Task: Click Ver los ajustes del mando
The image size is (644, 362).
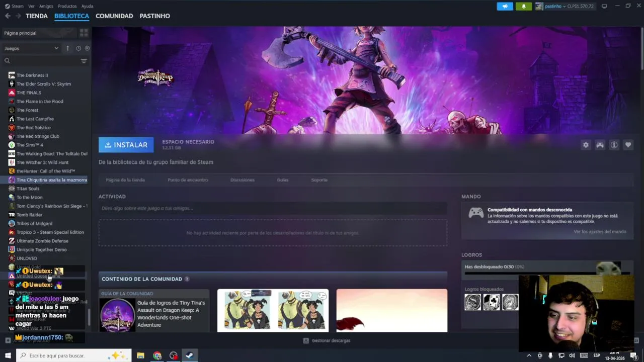Action: [600, 232]
